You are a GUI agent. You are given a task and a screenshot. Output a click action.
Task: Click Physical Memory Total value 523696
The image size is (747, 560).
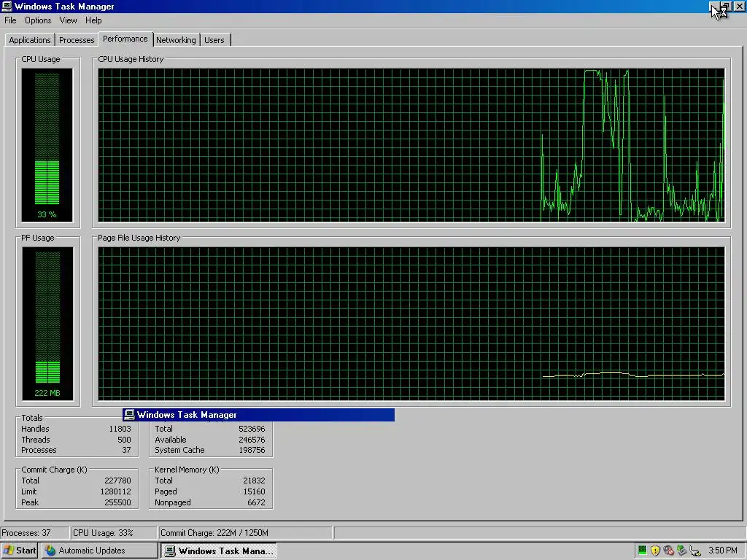click(252, 429)
